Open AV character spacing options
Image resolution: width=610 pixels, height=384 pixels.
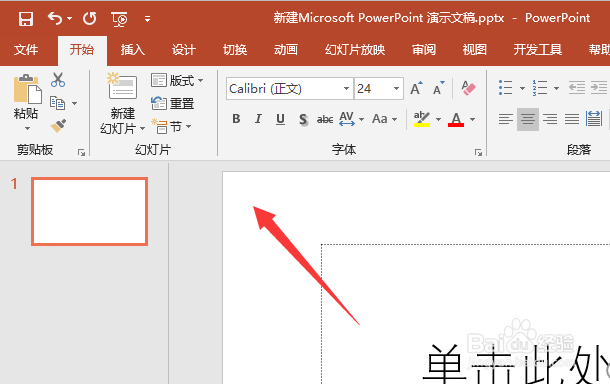pos(351,119)
